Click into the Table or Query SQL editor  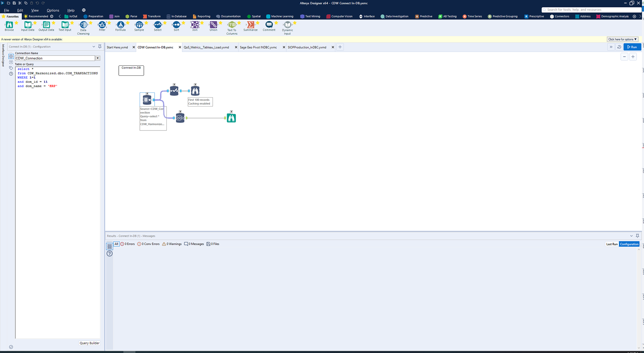click(x=58, y=202)
